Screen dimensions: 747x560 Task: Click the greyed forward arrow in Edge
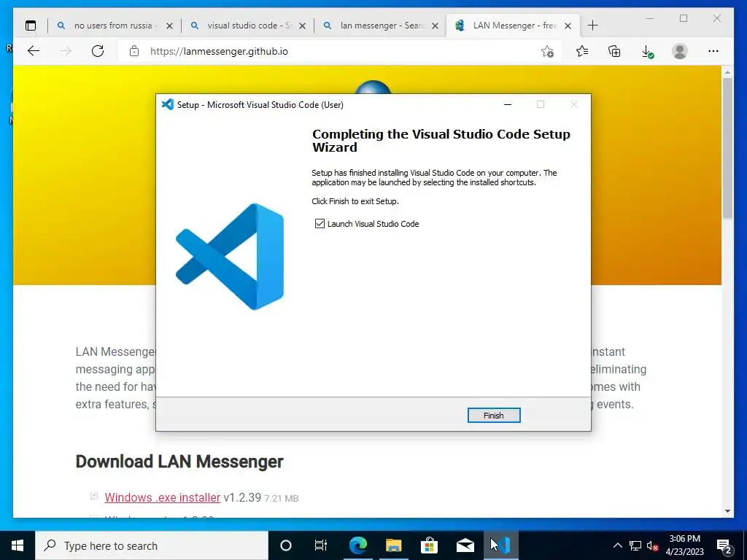[66, 51]
